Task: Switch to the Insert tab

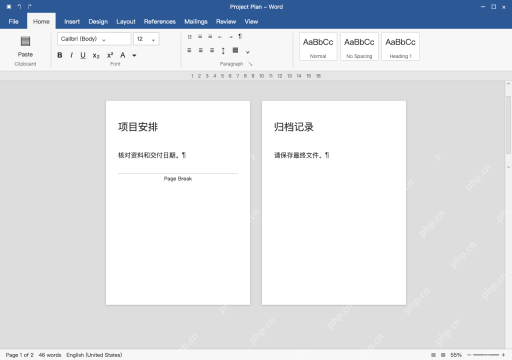Action: (72, 22)
